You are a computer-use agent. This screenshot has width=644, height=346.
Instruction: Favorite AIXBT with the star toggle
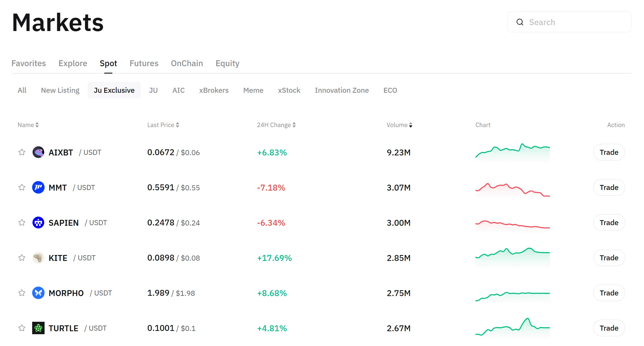(22, 152)
